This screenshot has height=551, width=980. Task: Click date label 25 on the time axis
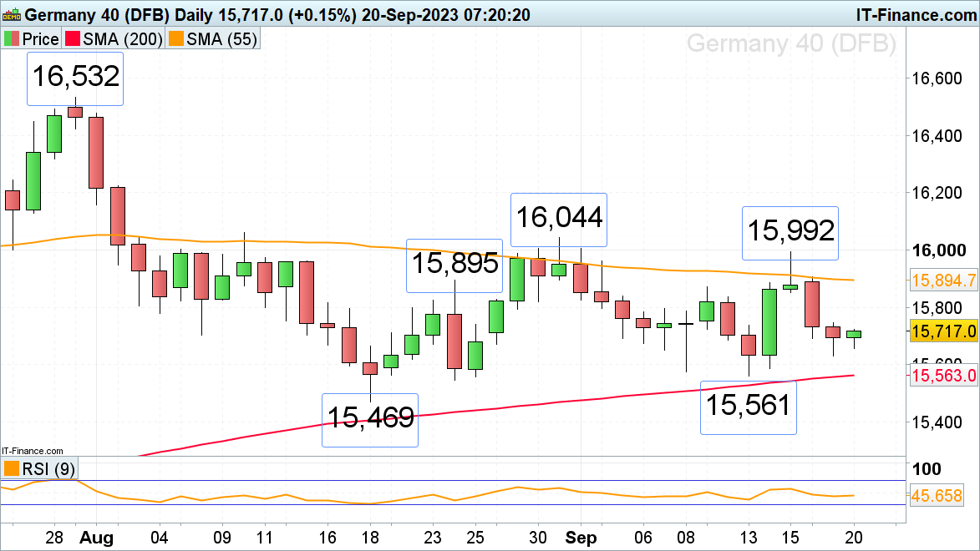point(475,538)
